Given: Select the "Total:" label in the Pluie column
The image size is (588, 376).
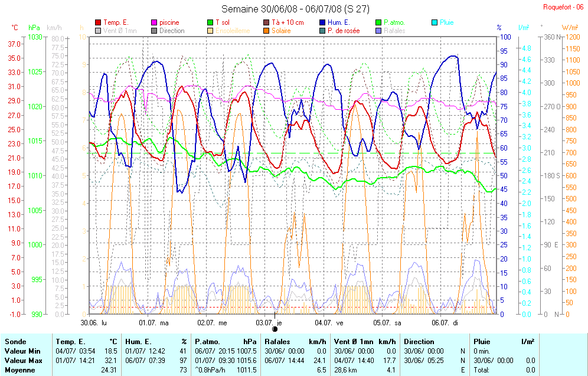Looking at the screenshot, I should (482, 370).
